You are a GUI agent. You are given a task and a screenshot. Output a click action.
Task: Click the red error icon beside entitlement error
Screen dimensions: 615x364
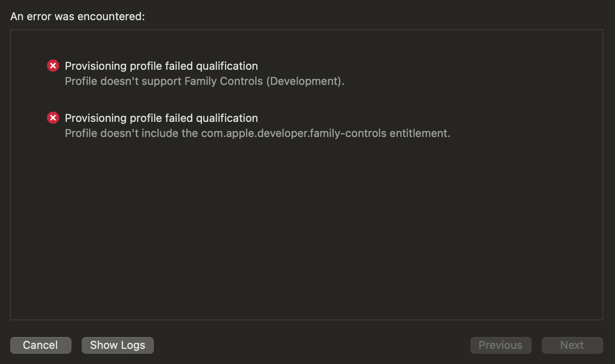[53, 118]
